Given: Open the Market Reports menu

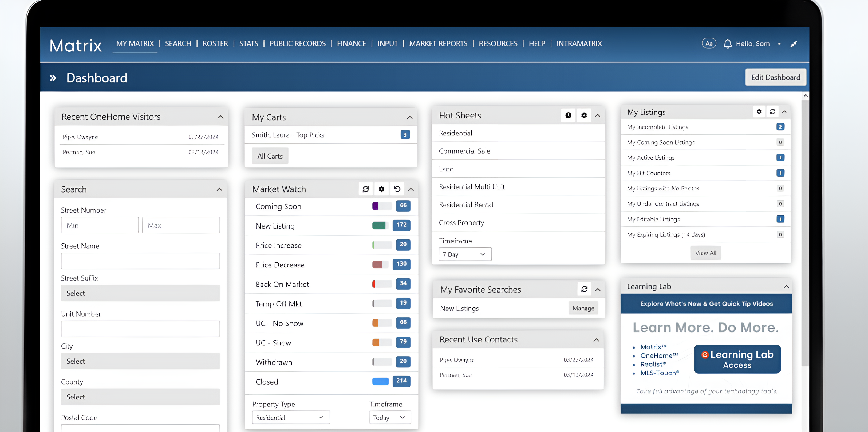Looking at the screenshot, I should click(x=438, y=43).
